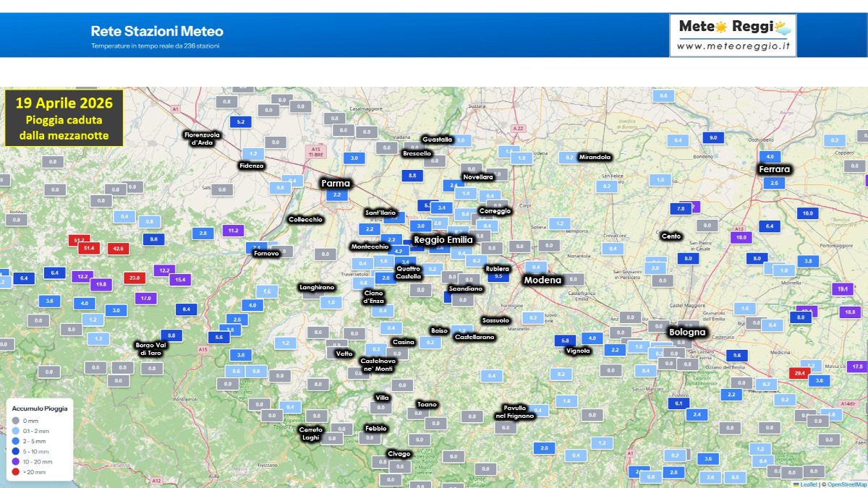Select the purple 17.0 station marker
Image resolution: width=868 pixels, height=488 pixels.
[145, 298]
